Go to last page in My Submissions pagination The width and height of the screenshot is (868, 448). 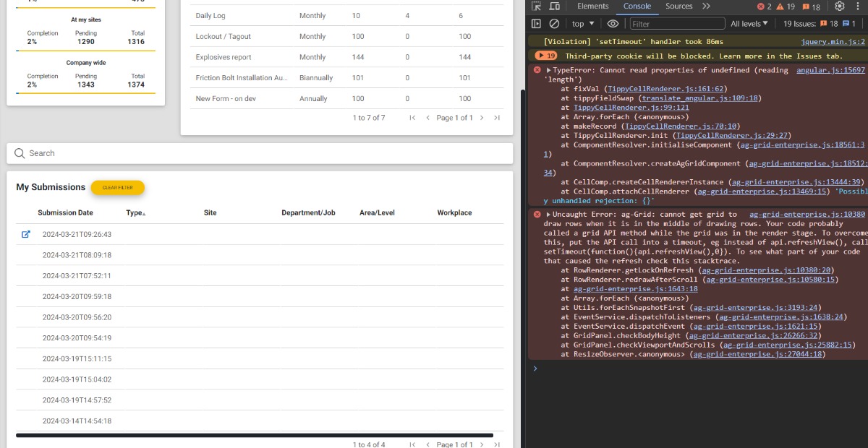pyautogui.click(x=497, y=444)
